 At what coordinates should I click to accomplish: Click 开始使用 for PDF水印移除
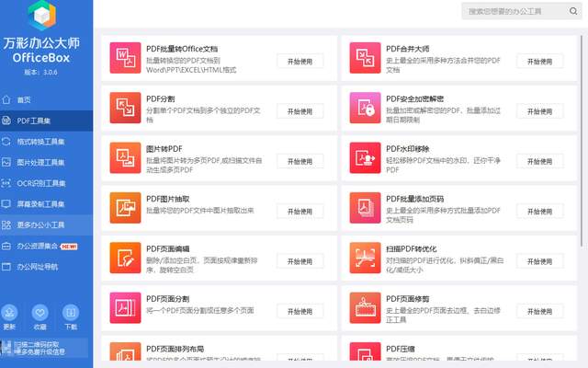tap(539, 162)
